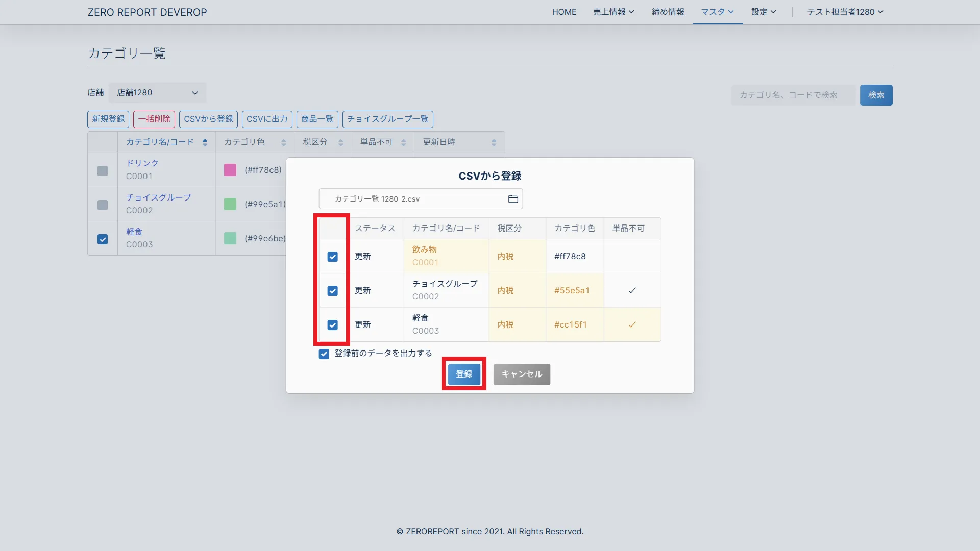Click the カテゴリ名、コードで検索 search field
This screenshot has height=551, width=980.
coord(793,95)
